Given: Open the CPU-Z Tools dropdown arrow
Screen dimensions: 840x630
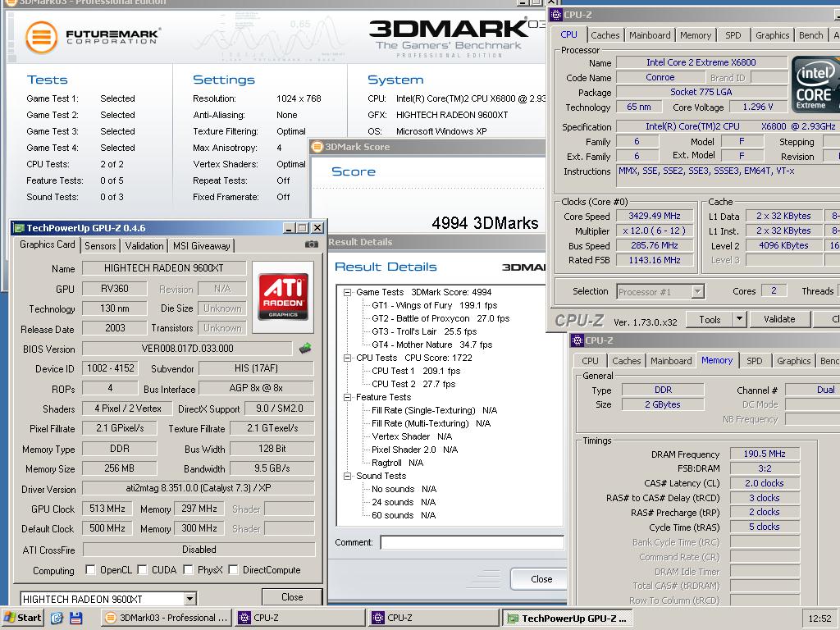Looking at the screenshot, I should (x=739, y=319).
